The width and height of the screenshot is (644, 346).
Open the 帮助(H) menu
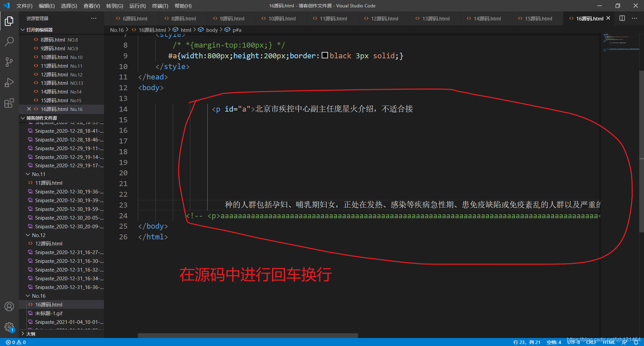(183, 6)
